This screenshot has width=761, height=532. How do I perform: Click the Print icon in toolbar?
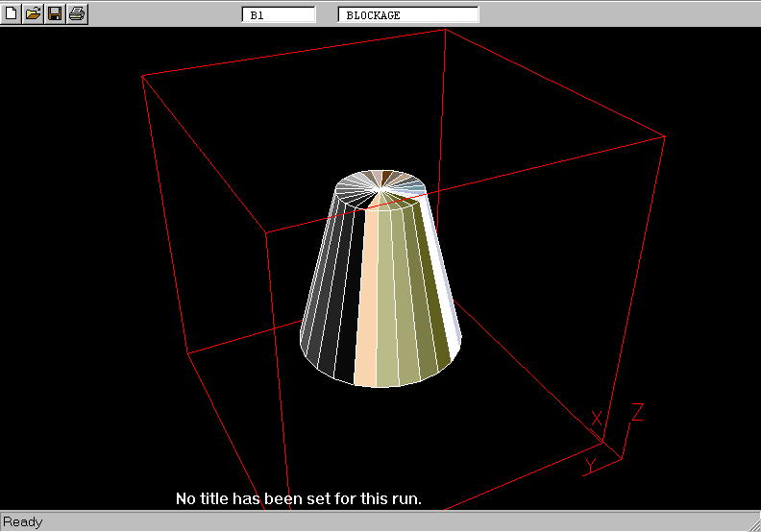point(77,13)
